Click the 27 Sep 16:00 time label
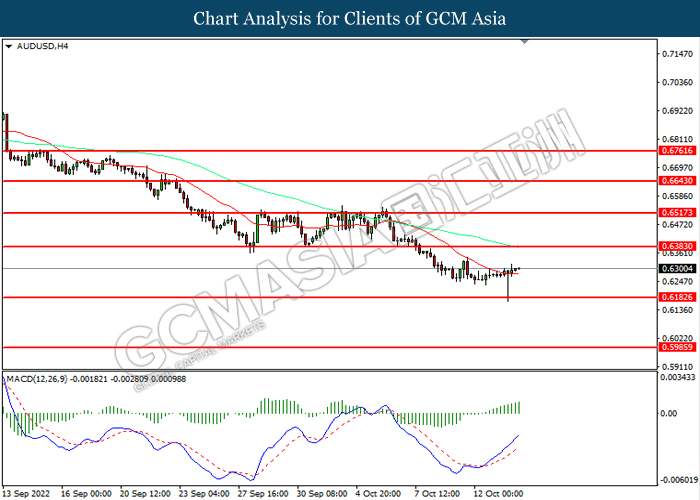The width and height of the screenshot is (700, 500). 263,493
